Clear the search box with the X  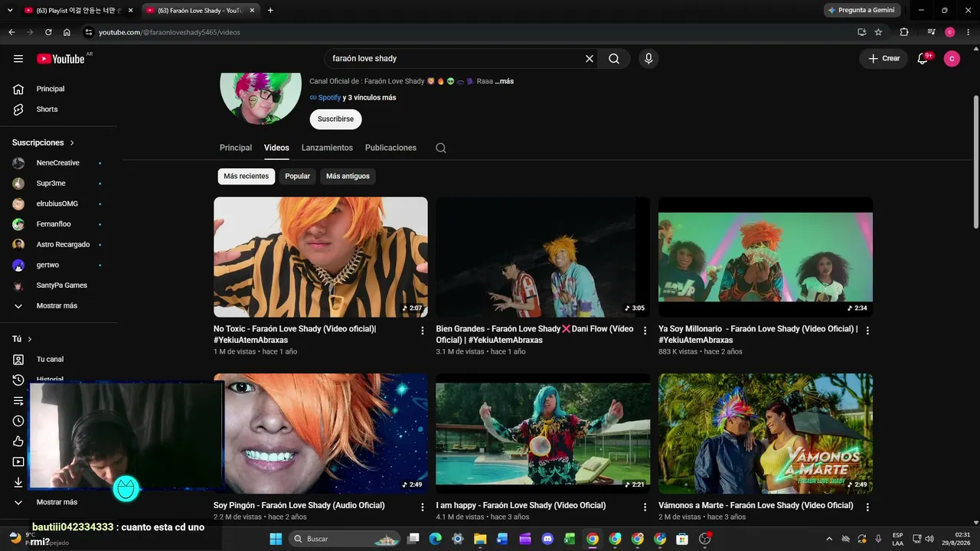[590, 59]
